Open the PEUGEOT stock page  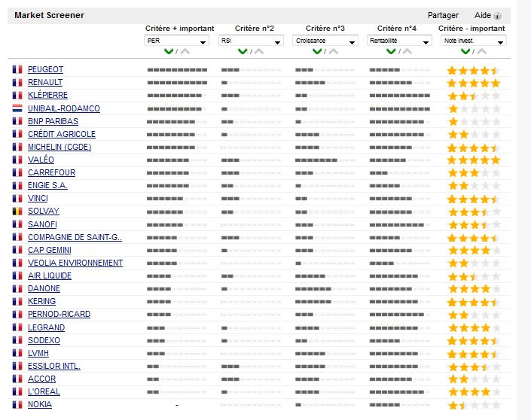coord(45,69)
